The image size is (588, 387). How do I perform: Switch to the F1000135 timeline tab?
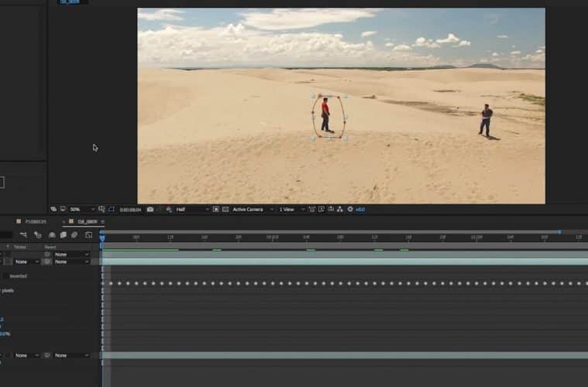click(x=37, y=221)
